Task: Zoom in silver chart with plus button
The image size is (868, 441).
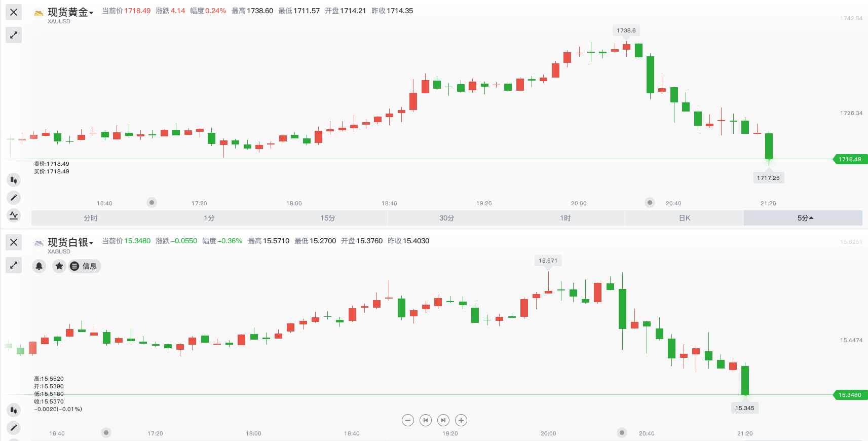Action: (461, 420)
